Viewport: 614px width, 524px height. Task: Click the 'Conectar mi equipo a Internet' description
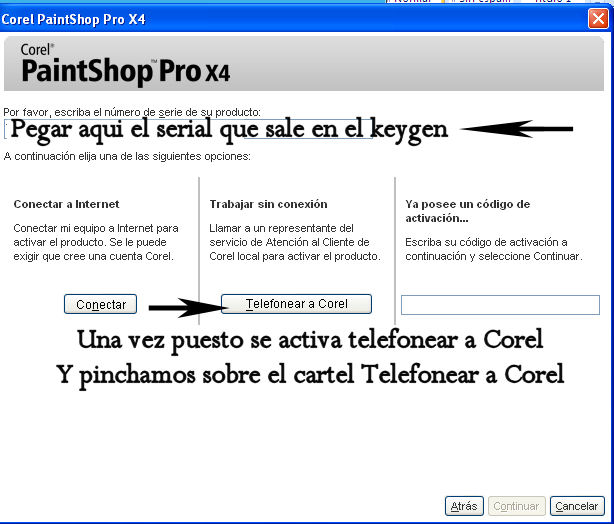click(96, 242)
